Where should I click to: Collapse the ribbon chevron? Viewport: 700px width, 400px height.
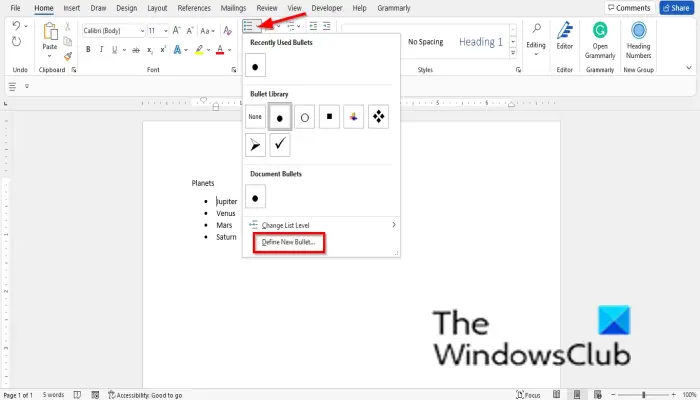(x=689, y=68)
